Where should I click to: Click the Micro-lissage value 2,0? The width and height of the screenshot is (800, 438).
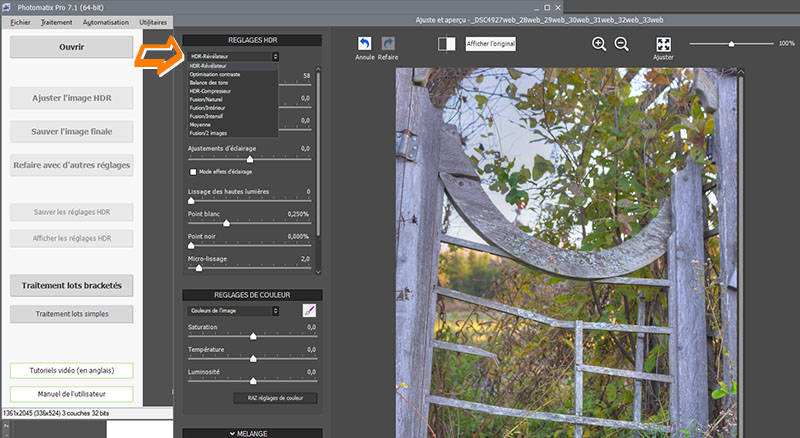tap(305, 259)
